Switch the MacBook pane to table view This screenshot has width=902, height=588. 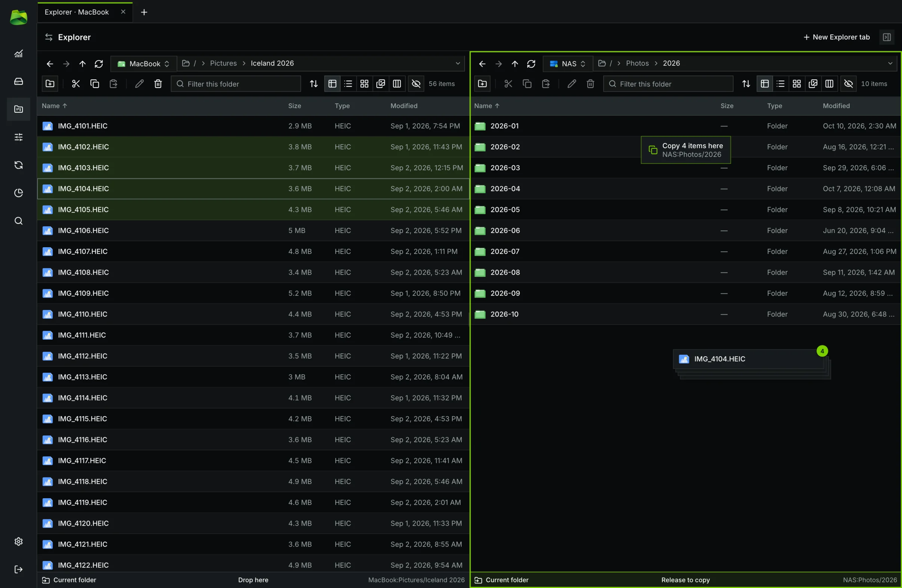[x=332, y=84]
